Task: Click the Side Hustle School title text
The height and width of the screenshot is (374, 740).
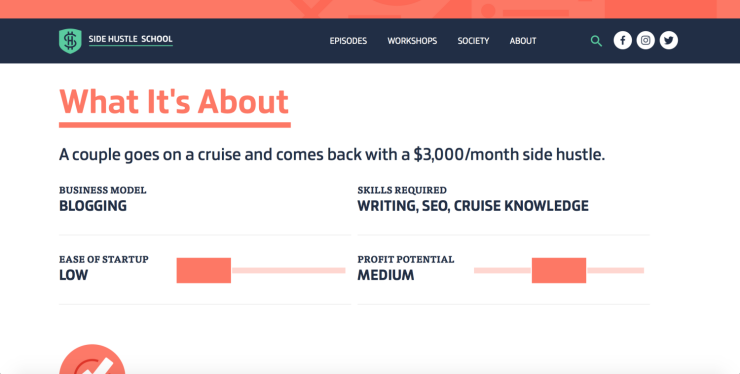Action: (131, 39)
